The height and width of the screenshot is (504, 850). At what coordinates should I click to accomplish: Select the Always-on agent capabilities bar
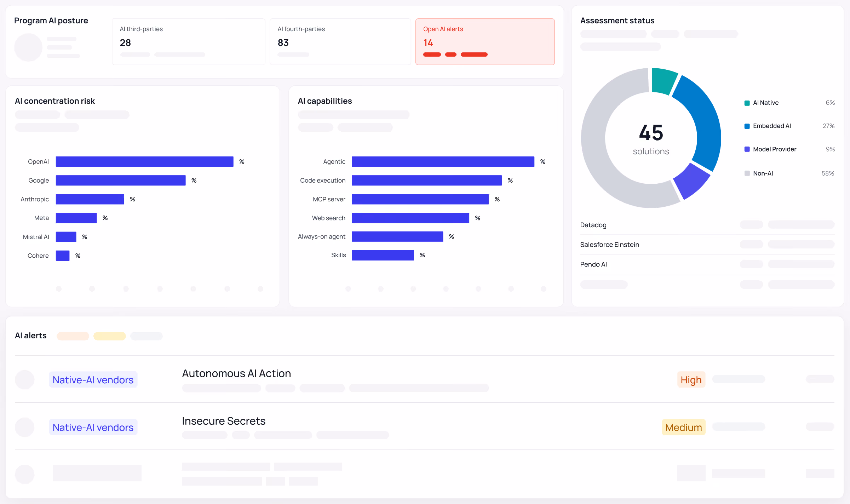click(397, 237)
